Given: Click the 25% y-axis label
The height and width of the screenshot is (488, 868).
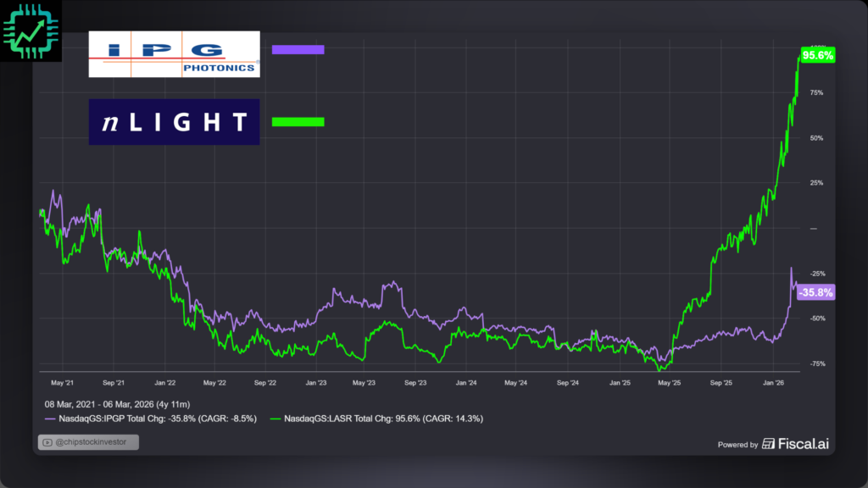Looking at the screenshot, I should pyautogui.click(x=816, y=183).
